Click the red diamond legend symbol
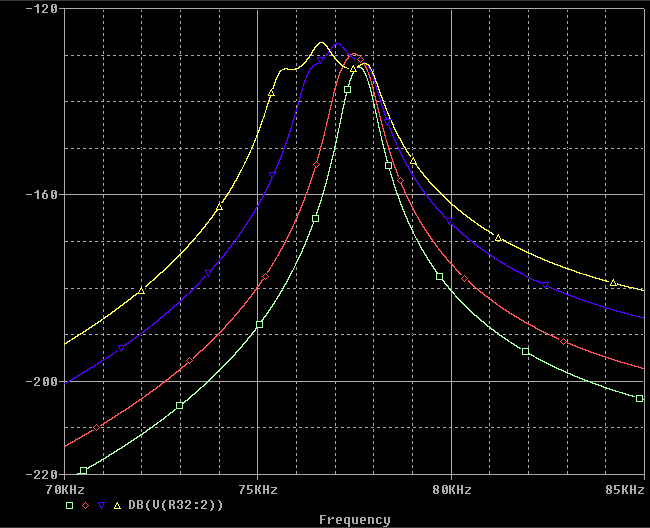 click(x=85, y=505)
